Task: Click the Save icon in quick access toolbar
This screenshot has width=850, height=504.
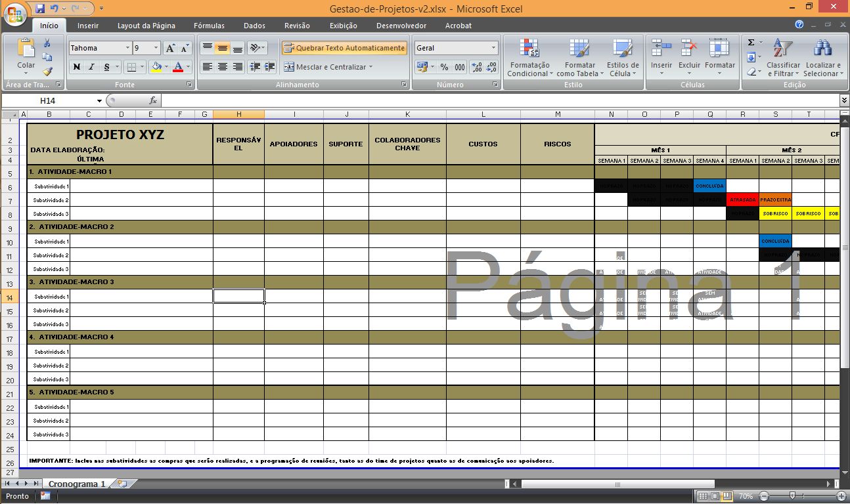Action: click(40, 9)
